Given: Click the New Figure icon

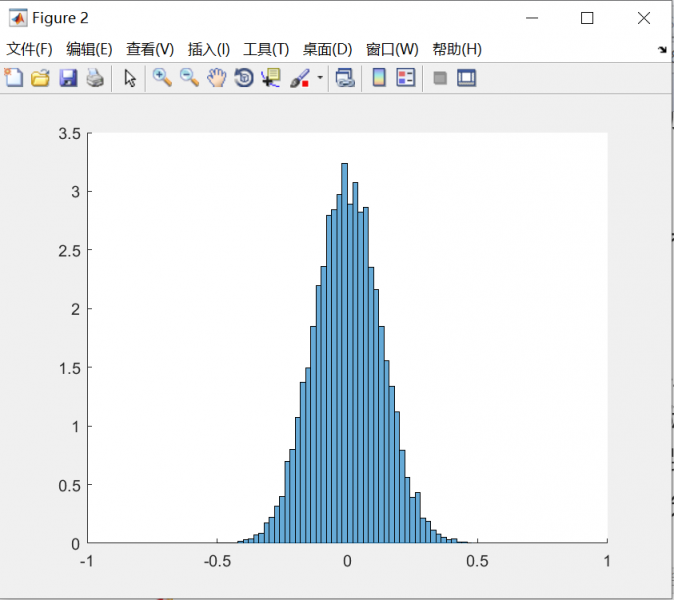Looking at the screenshot, I should click(14, 78).
